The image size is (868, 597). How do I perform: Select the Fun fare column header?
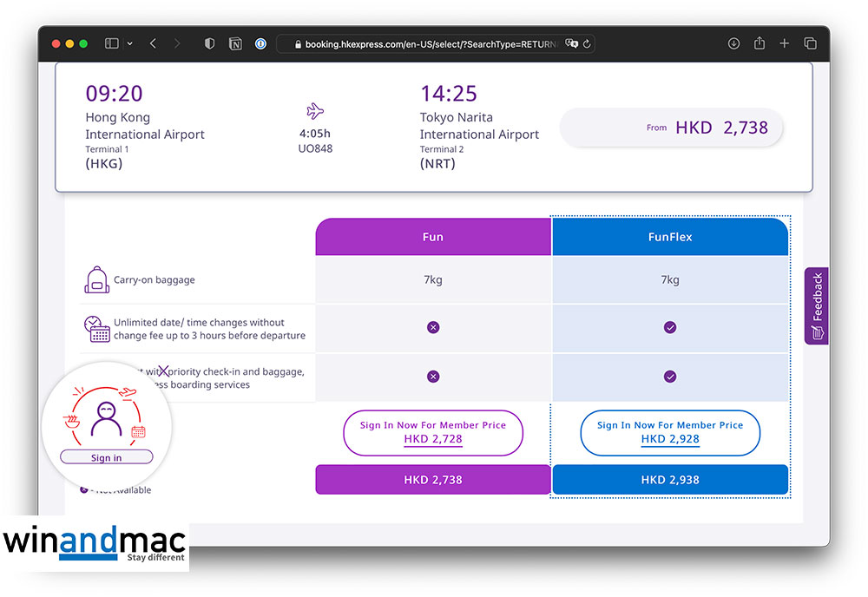[432, 237]
